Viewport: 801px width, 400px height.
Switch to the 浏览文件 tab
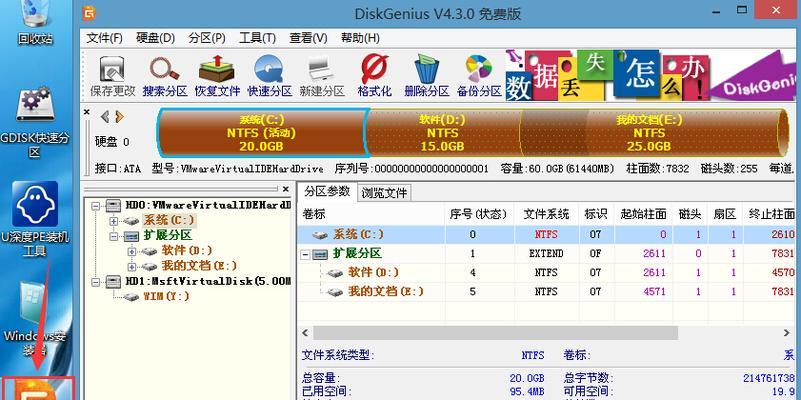[x=384, y=193]
